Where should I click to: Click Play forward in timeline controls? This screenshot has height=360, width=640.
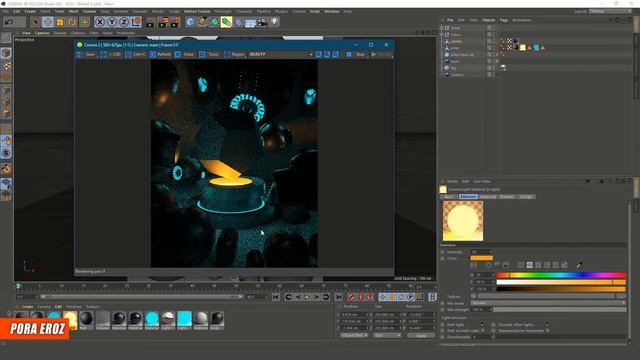[x=307, y=297]
